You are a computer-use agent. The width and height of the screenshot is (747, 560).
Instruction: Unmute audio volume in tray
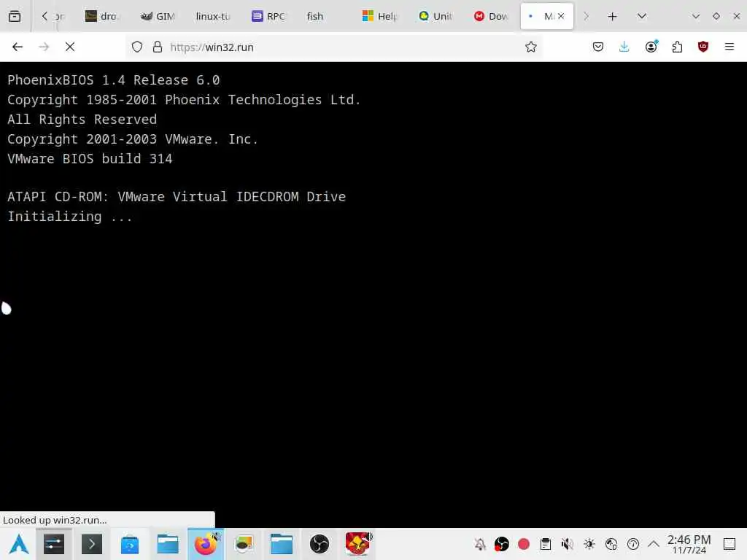(x=567, y=544)
